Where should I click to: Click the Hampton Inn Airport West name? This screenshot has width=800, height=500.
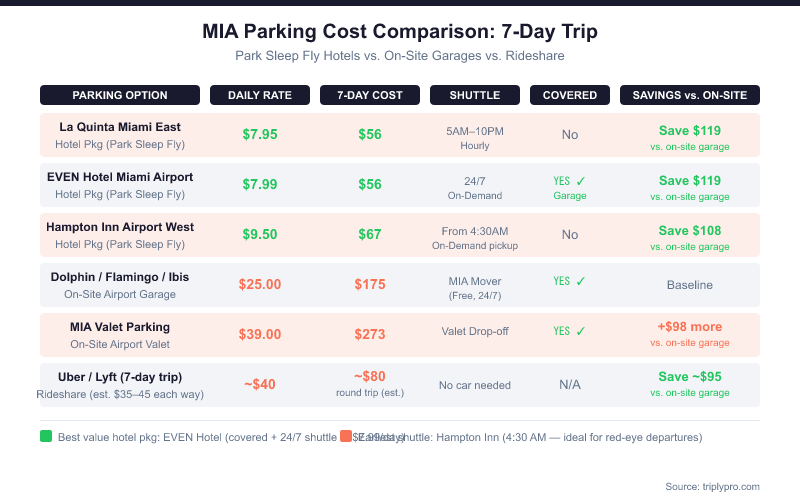(x=120, y=227)
